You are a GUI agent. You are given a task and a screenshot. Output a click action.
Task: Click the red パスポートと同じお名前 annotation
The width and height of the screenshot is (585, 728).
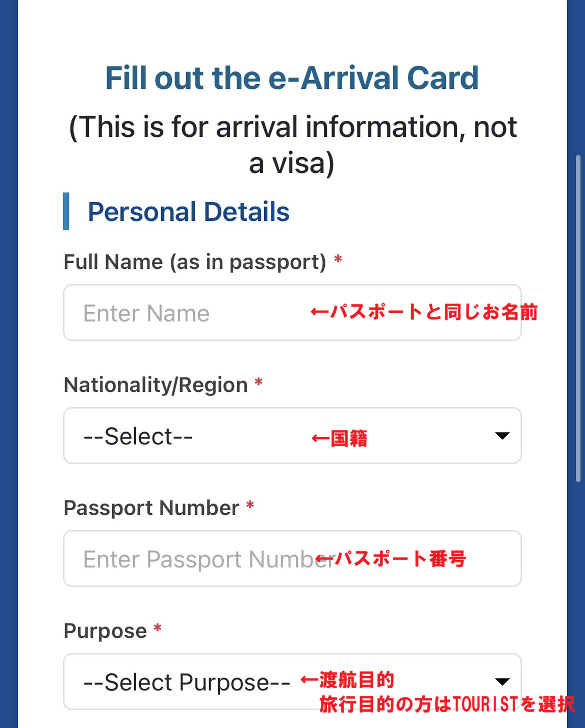[424, 312]
